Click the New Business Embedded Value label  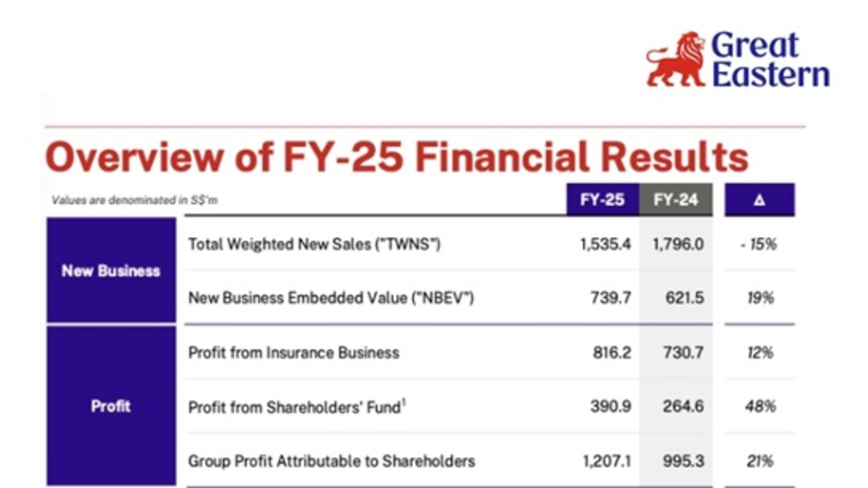331,298
